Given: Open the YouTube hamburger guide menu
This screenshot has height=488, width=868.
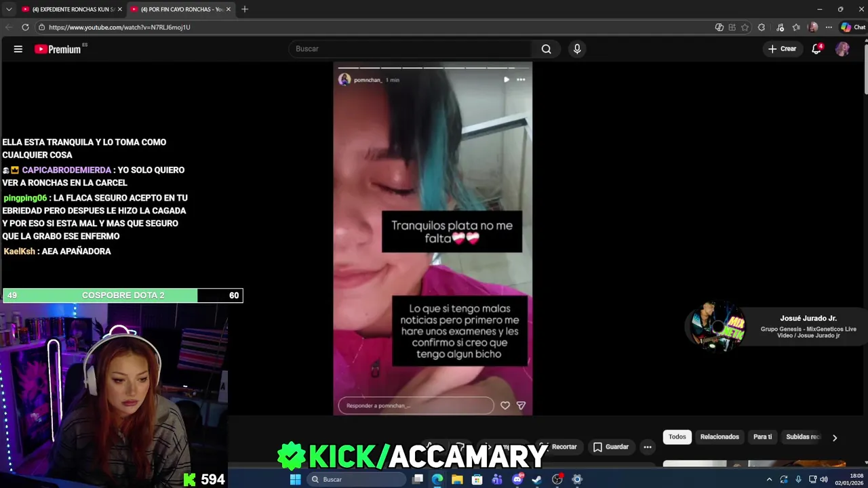Looking at the screenshot, I should coord(18,49).
